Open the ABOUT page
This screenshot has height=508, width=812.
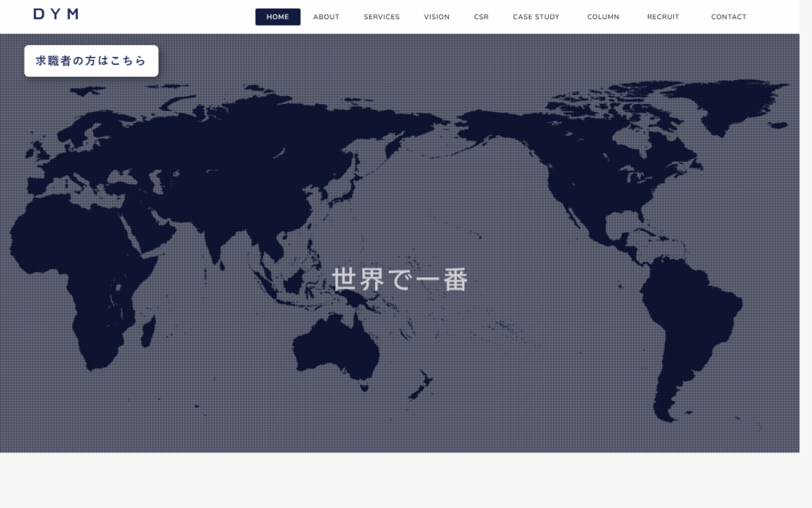pos(326,17)
